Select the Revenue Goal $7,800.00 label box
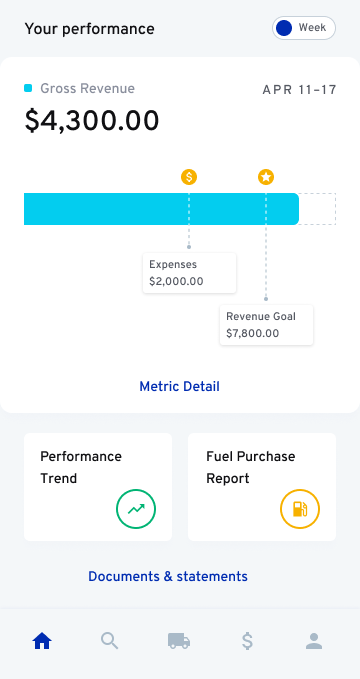This screenshot has height=679, width=360. point(266,325)
